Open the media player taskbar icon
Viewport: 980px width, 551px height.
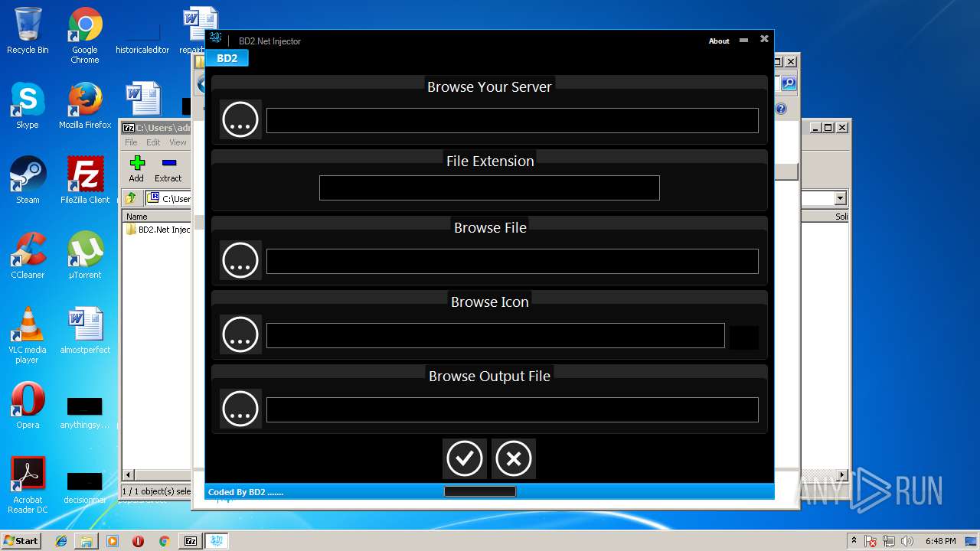click(x=113, y=541)
